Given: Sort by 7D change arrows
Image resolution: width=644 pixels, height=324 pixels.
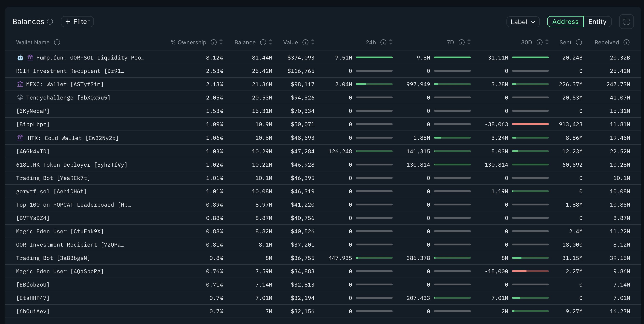Looking at the screenshot, I should click(x=469, y=42).
